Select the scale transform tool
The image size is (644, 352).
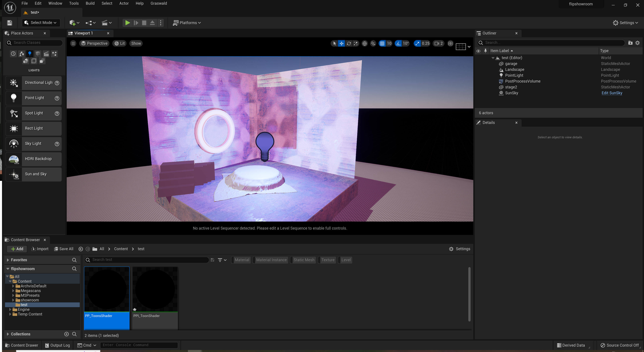pos(356,43)
